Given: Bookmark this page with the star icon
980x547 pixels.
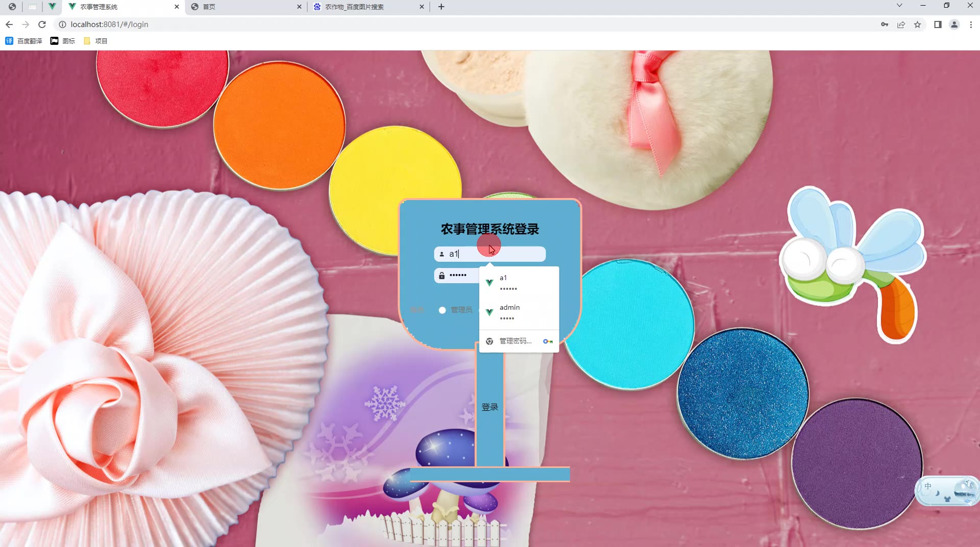Looking at the screenshot, I should [917, 24].
